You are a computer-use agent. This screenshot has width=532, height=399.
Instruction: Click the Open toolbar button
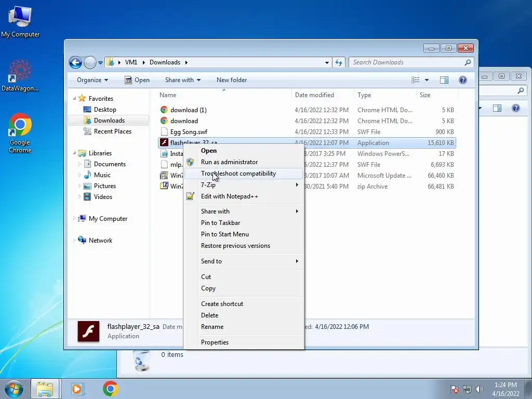(137, 80)
